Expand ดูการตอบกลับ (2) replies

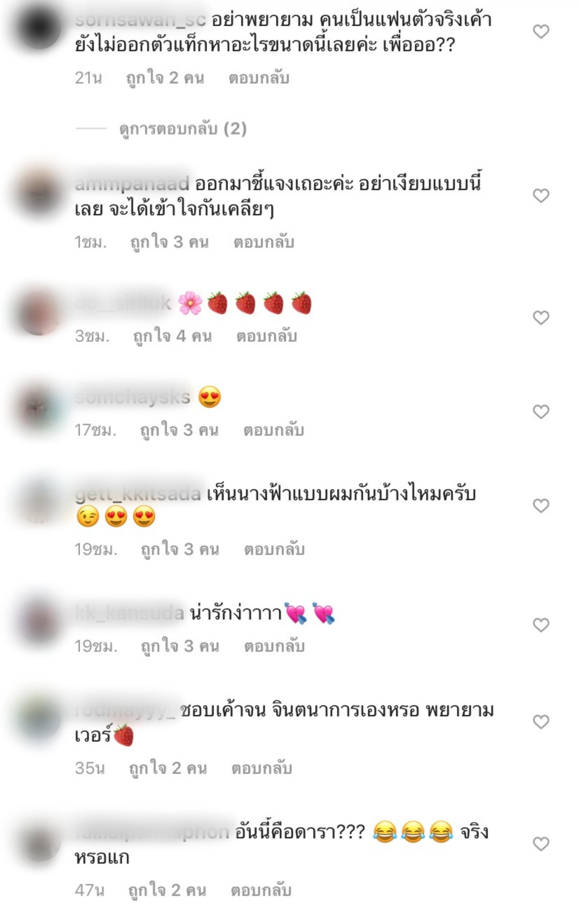[183, 129]
